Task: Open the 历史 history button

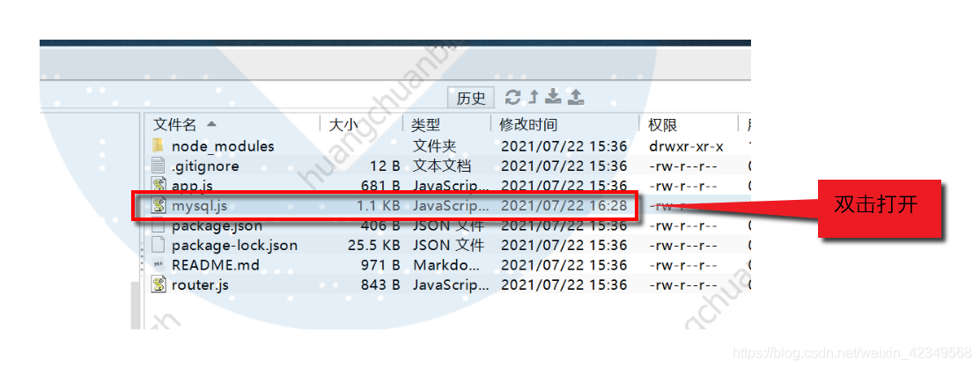Action: click(x=470, y=98)
